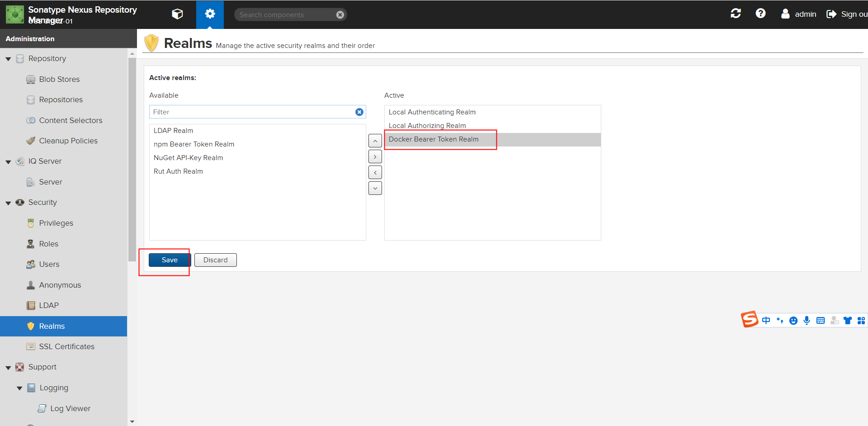
Task: Open the IME soft keyboard icon
Action: (x=821, y=321)
